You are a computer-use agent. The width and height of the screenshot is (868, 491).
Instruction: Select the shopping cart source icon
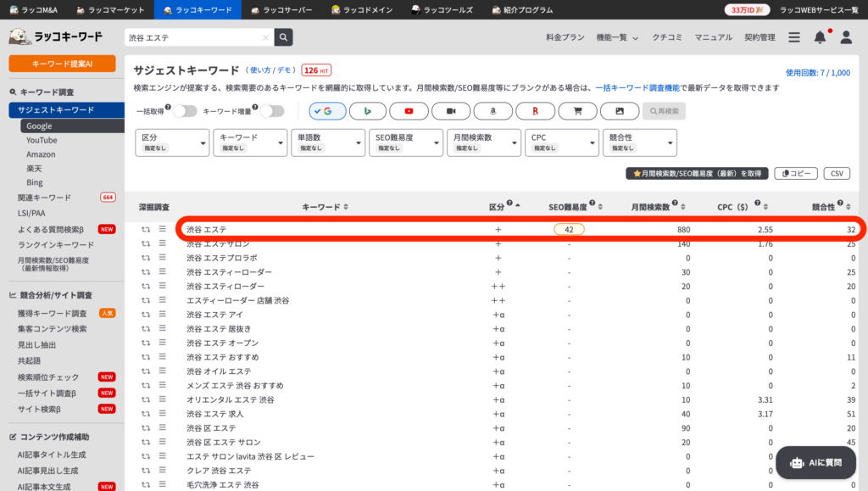point(577,111)
